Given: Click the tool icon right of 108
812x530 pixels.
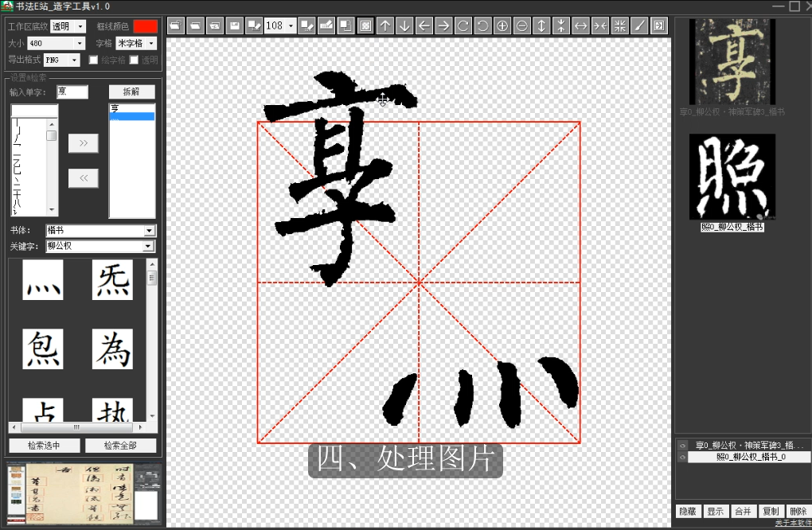Looking at the screenshot, I should 307,26.
